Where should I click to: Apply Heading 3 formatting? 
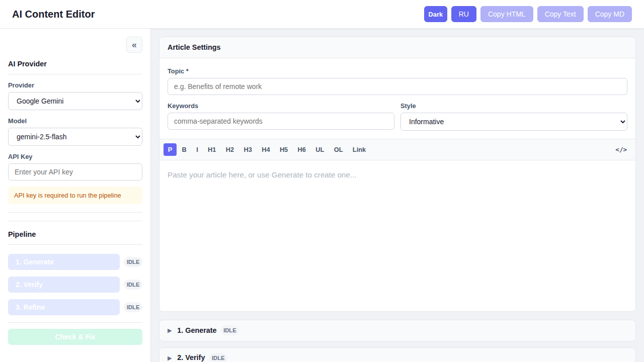tap(248, 149)
